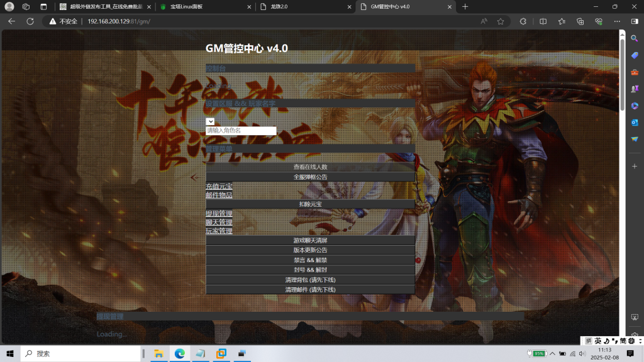Add page to favorites star icon

[x=501, y=21]
